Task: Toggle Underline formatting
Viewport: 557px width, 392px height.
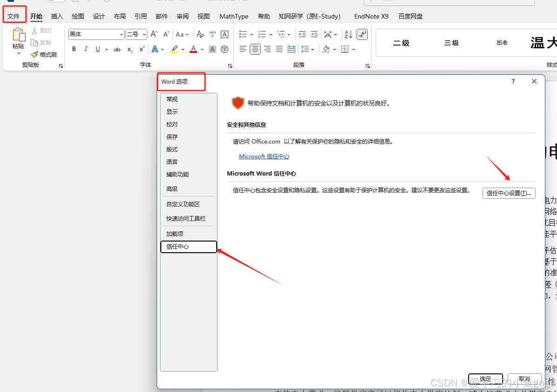Action: coord(98,49)
